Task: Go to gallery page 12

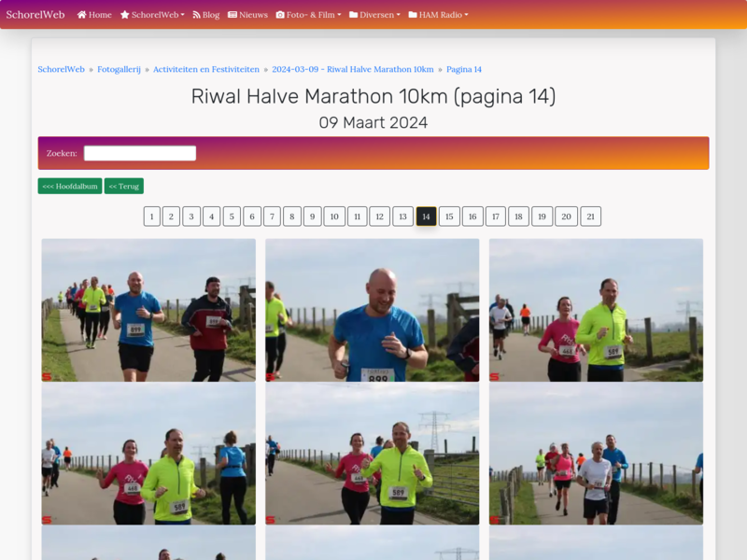Action: [380, 217]
